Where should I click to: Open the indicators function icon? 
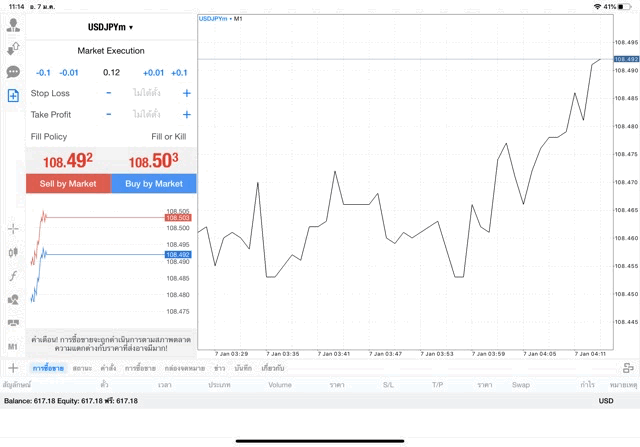(13, 275)
